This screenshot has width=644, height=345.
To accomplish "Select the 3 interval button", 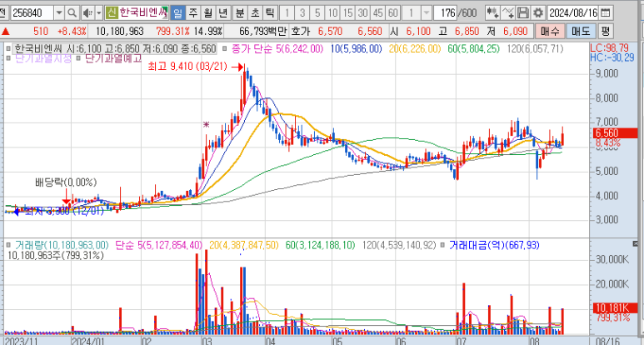I will pos(302,13).
